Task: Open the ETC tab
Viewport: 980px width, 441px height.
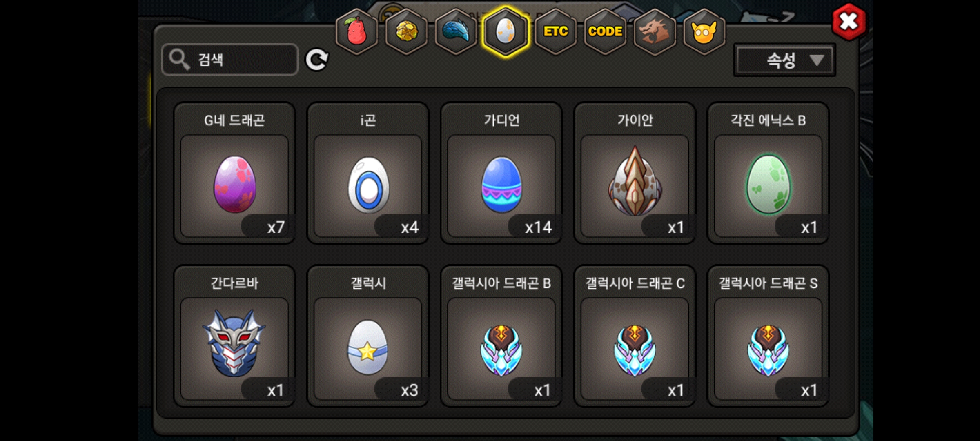Action: (556, 31)
